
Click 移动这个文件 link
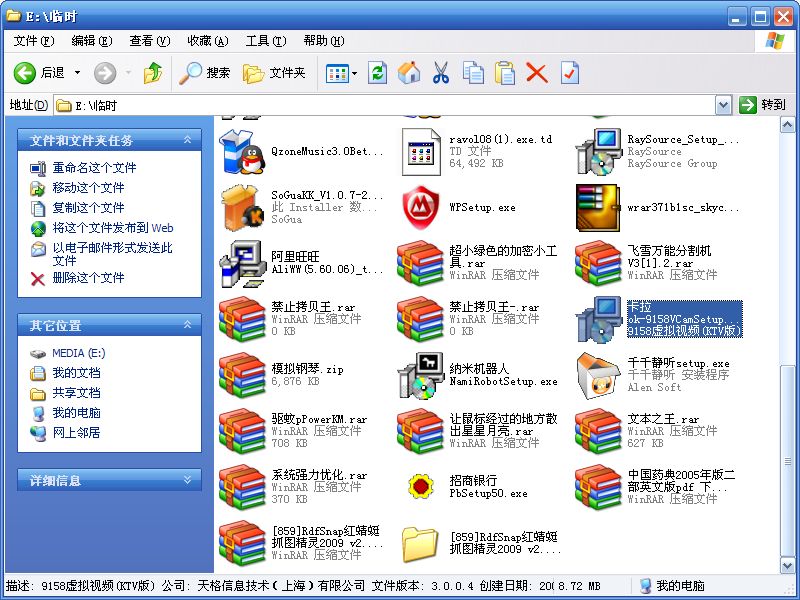pos(88,188)
